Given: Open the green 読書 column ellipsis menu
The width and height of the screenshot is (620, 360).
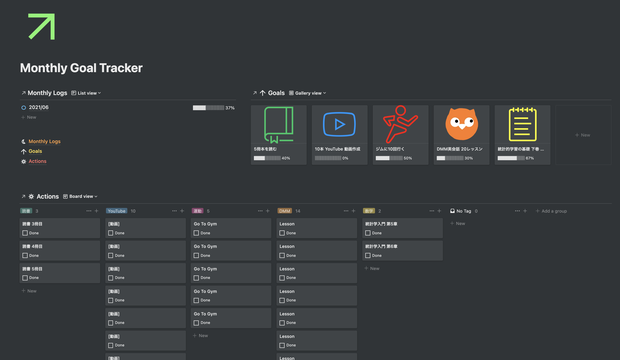Looking at the screenshot, I should coord(89,211).
